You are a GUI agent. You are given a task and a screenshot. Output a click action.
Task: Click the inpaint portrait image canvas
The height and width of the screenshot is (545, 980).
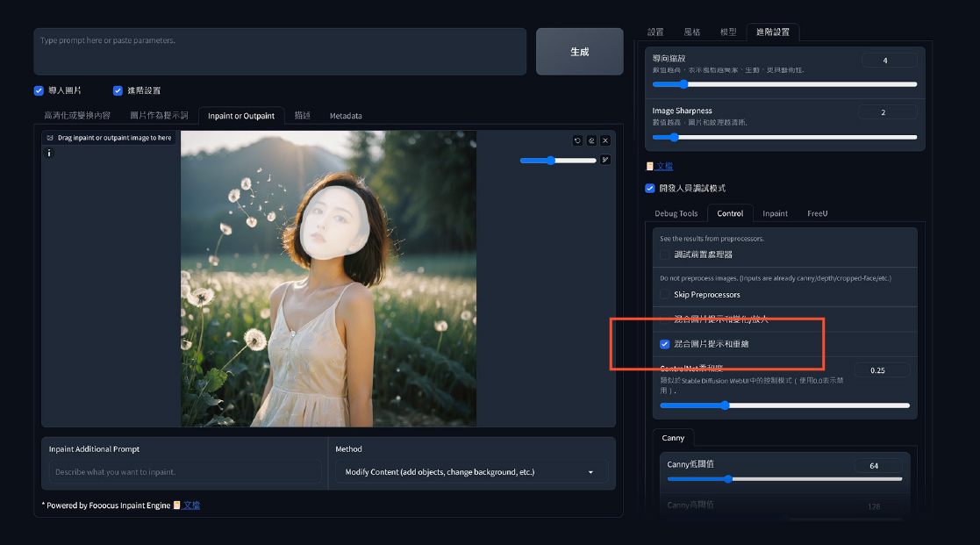[x=329, y=279]
